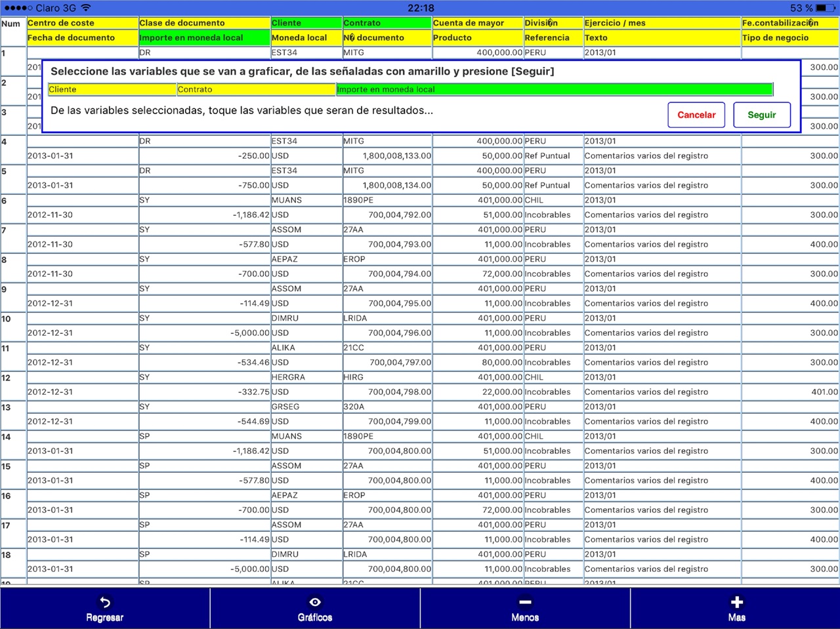The width and height of the screenshot is (840, 629).
Task: Select the Cliente variable in dialog
Action: coord(112,89)
